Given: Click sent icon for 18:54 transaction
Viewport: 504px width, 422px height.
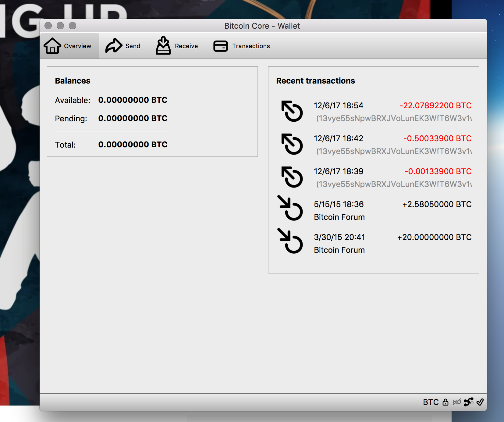Looking at the screenshot, I should coord(292,111).
